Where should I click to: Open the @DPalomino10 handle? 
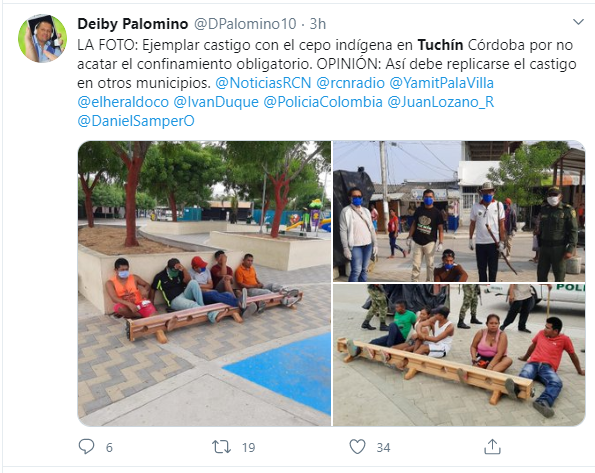pos(245,24)
